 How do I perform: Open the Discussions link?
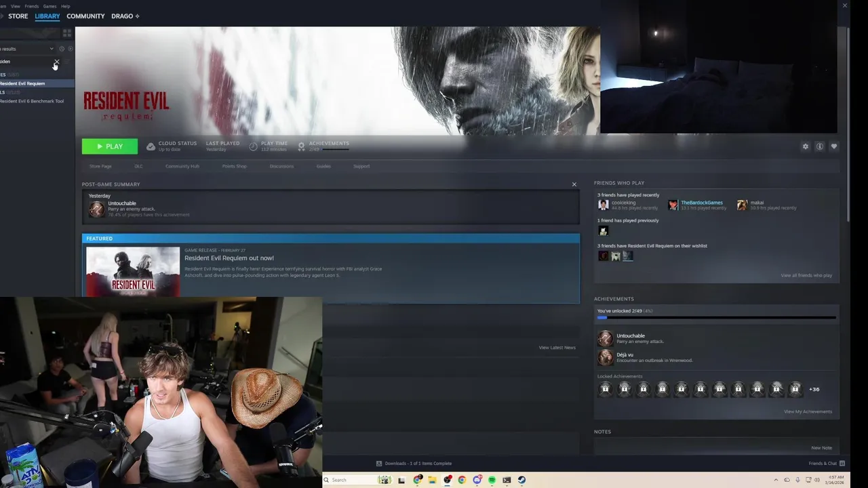pos(281,166)
